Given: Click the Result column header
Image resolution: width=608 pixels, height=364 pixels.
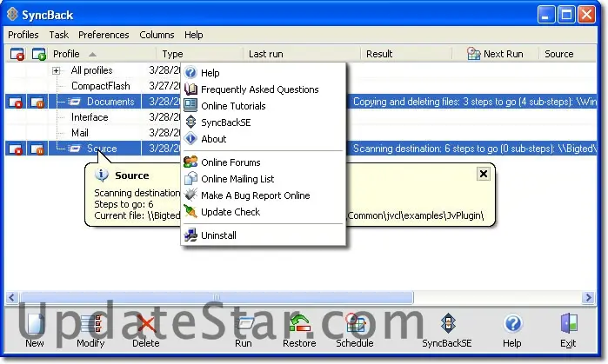Looking at the screenshot, I should [x=406, y=54].
